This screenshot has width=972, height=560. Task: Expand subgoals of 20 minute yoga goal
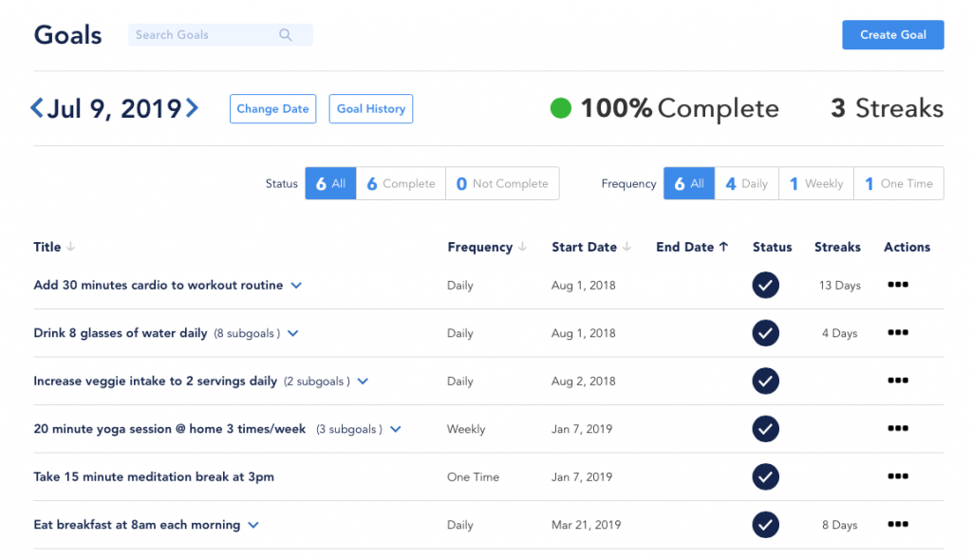tap(396, 429)
